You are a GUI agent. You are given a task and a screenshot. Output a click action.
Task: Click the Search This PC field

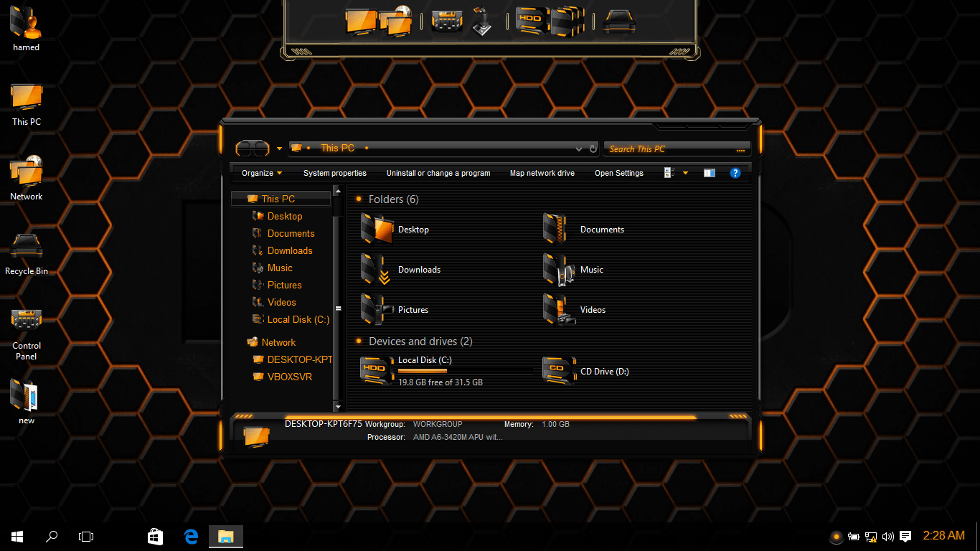[667, 149]
